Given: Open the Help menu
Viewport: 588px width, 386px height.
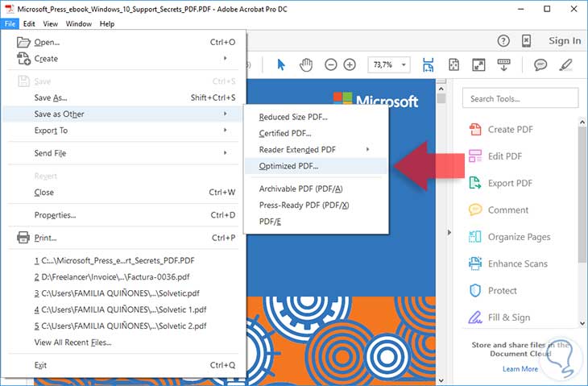Looking at the screenshot, I should [107, 23].
